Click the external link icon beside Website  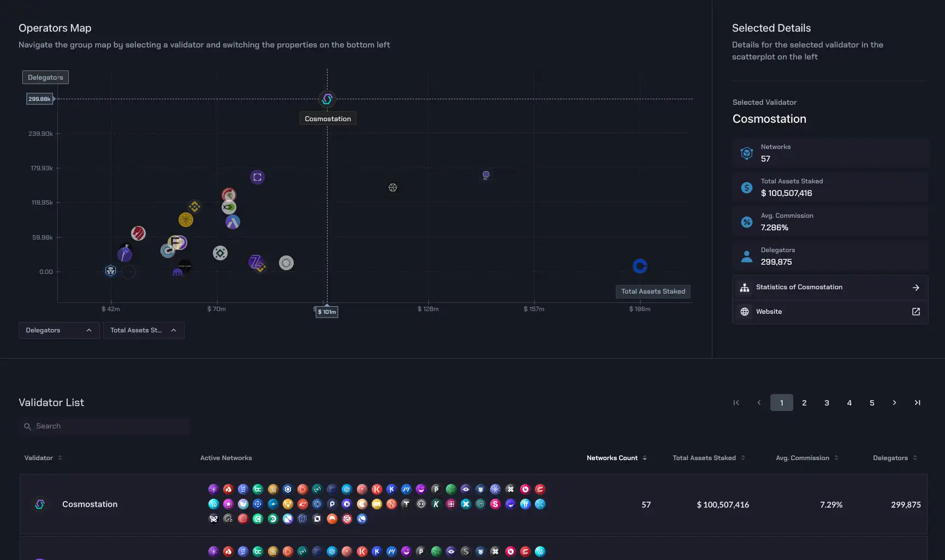point(916,312)
